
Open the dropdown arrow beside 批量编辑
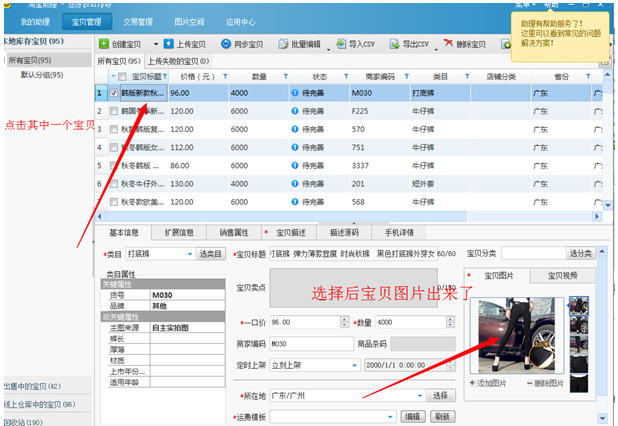click(328, 49)
